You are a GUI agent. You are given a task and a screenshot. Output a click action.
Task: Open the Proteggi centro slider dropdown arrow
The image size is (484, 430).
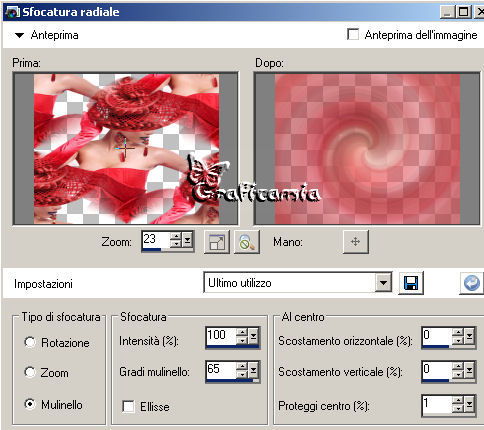click(x=469, y=404)
